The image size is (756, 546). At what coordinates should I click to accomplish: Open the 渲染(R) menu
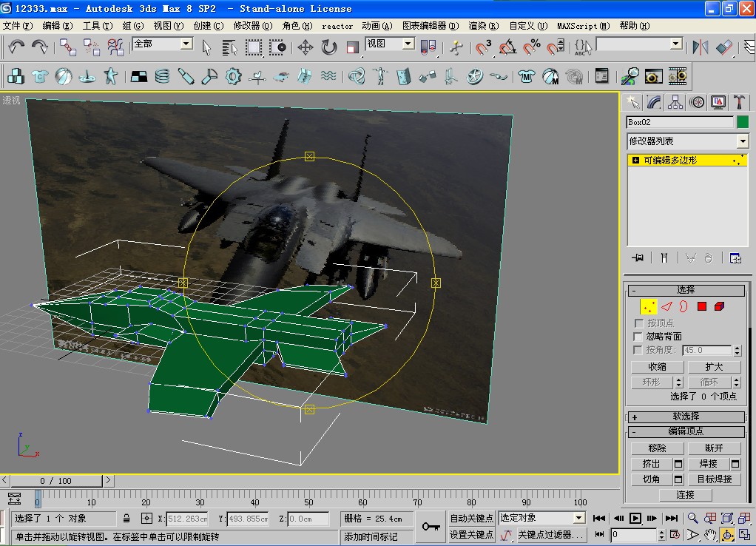click(484, 26)
